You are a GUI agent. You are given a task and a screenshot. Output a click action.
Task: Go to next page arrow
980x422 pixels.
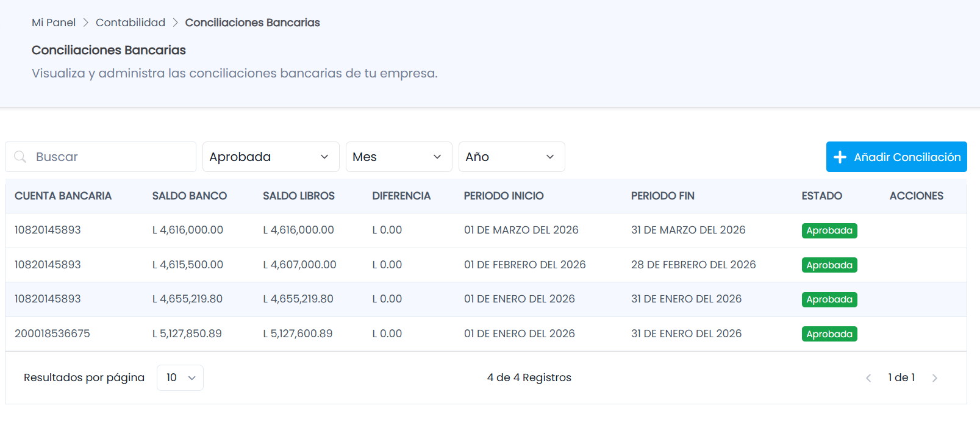coord(935,378)
